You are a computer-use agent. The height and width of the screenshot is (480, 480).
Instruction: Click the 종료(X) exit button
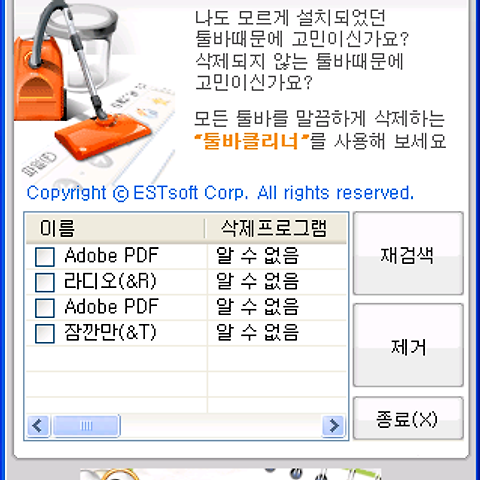408,418
